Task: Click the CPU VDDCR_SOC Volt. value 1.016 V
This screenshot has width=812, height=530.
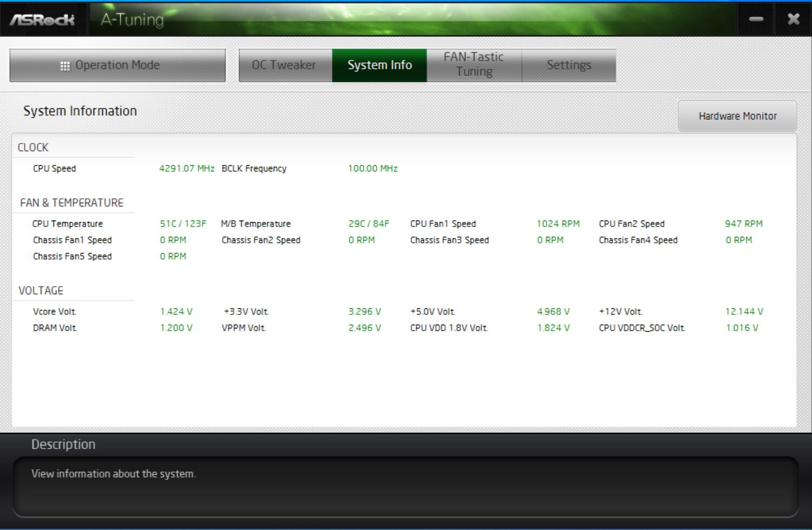Action: pos(742,328)
